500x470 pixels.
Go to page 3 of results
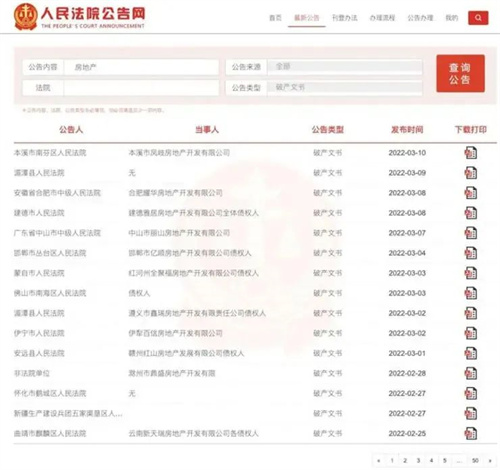coord(418,461)
